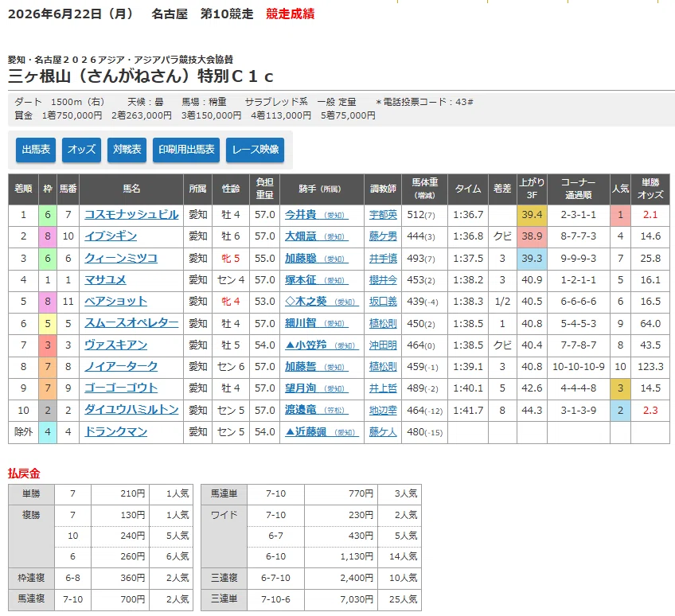The width and height of the screenshot is (675, 616).
Task: Open trainer 宇都英 page
Action: pos(383,215)
